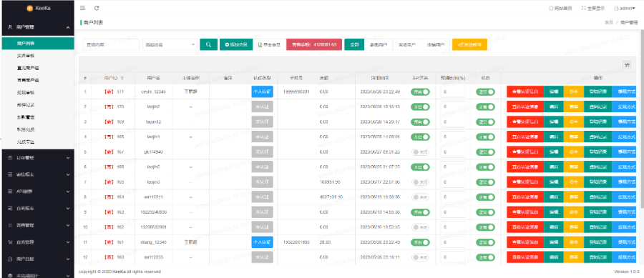Image resolution: width=644 pixels, height=278 pixels.
Task: Click the KeeKa logo icon
Action: click(29, 8)
